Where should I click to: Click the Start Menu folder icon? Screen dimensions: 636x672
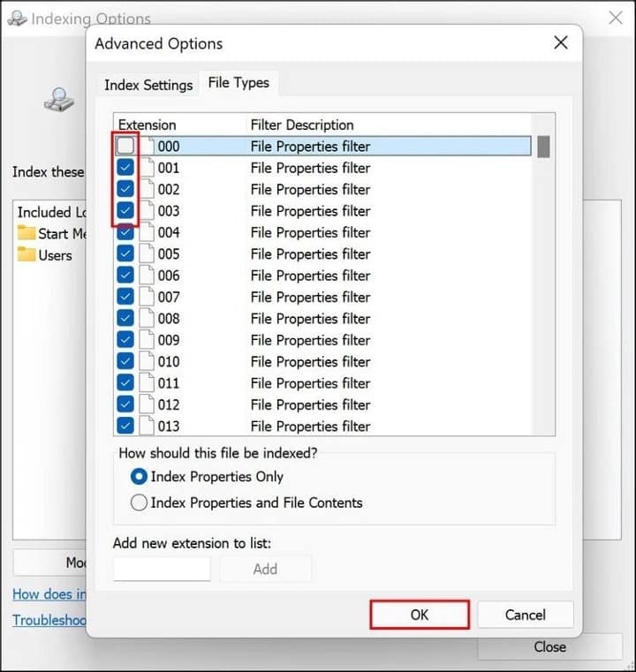26,234
